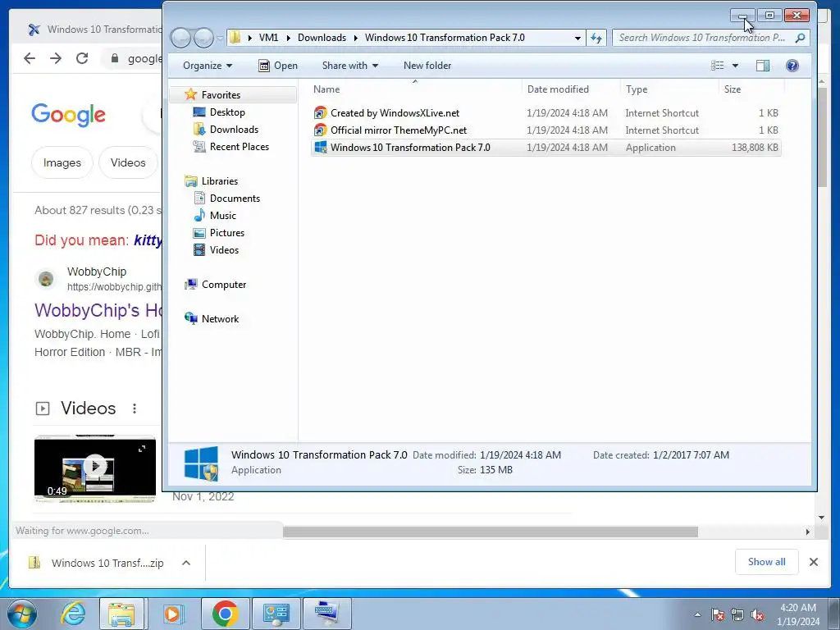Toggle the preview pane icon

pyautogui.click(x=762, y=66)
